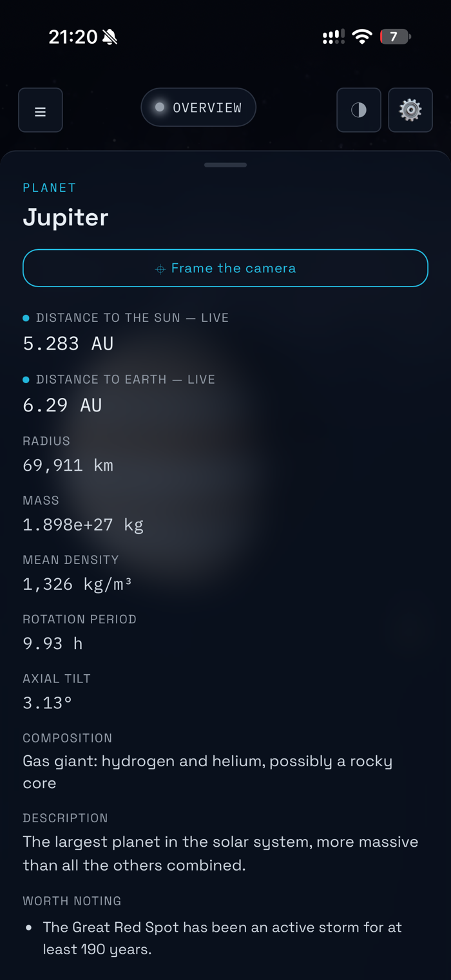
Task: Tap the live dot beside Distance to Sun
Action: pyautogui.click(x=26, y=318)
